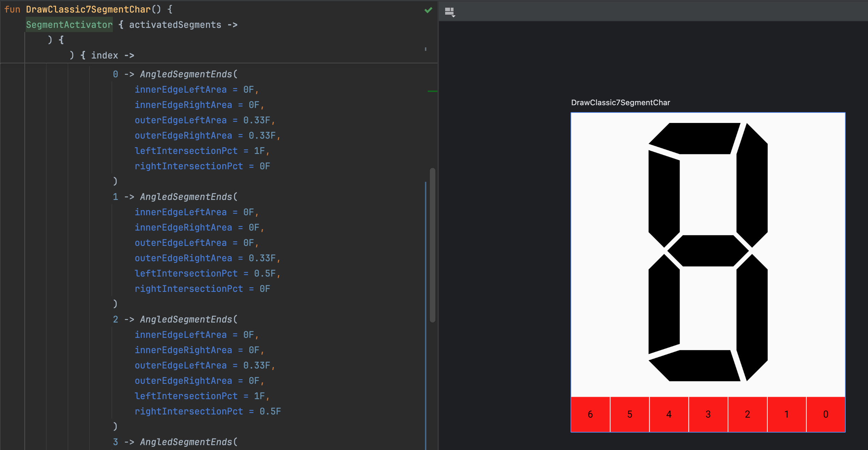Image resolution: width=868 pixels, height=450 pixels.
Task: Click outerEdgeRightArea = 0F in case 2
Action: coord(197,381)
